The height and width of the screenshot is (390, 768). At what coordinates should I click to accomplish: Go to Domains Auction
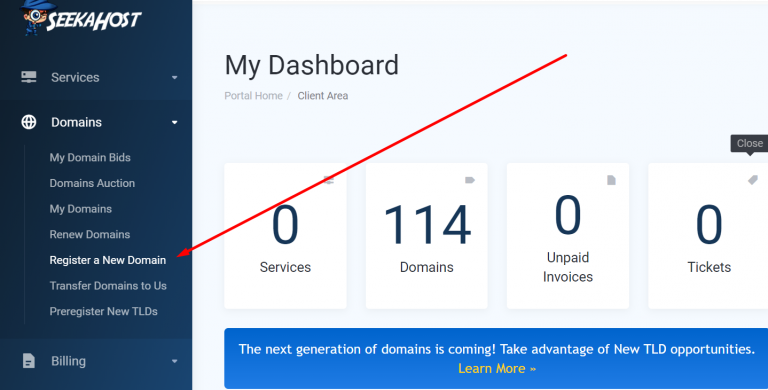click(x=92, y=183)
